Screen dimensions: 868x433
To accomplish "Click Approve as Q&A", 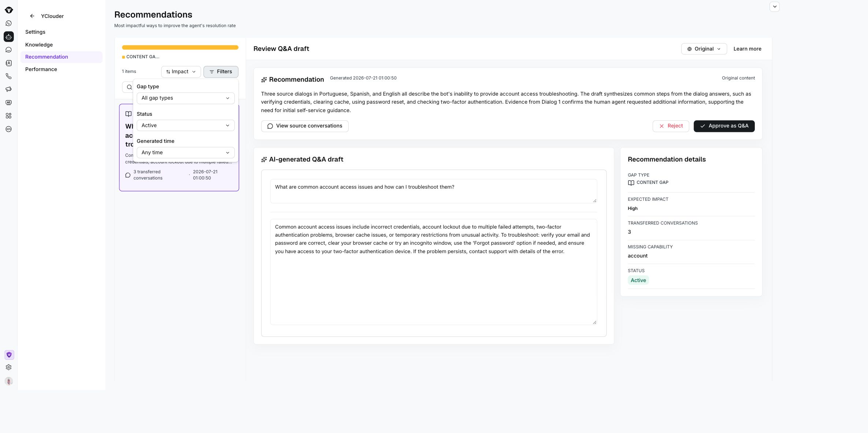I will tap(724, 126).
